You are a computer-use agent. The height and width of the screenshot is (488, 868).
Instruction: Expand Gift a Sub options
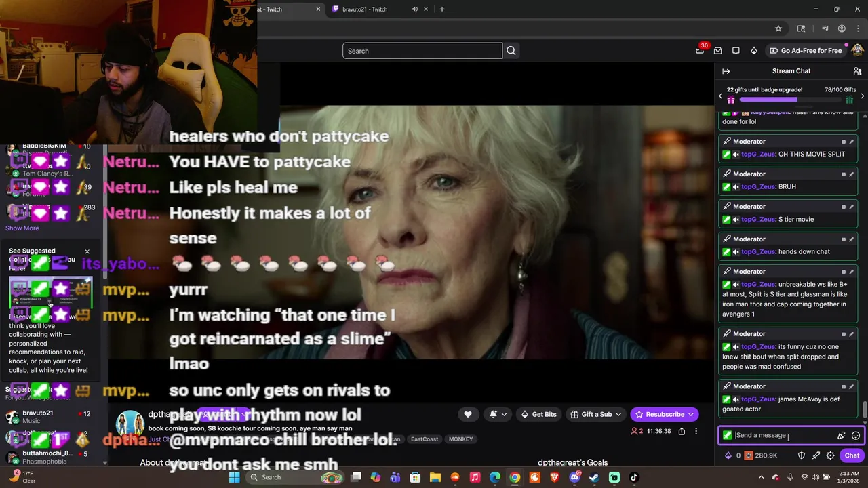pos(618,414)
